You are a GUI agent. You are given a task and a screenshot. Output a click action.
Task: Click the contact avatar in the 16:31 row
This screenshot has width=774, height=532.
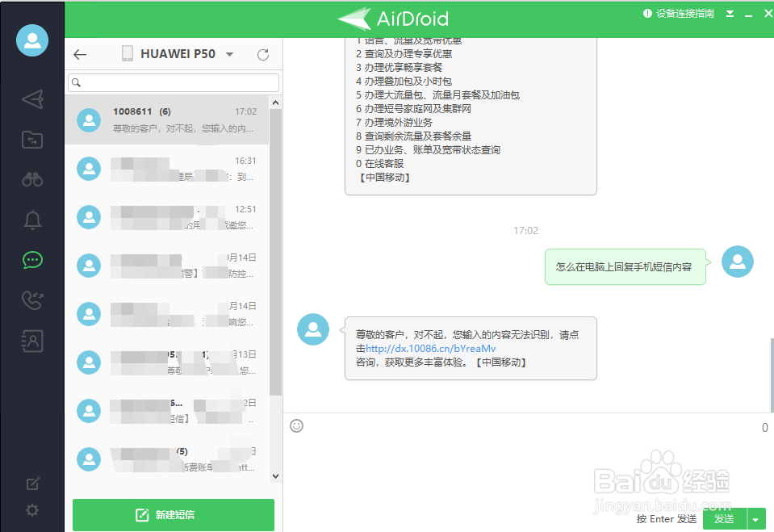(x=89, y=169)
